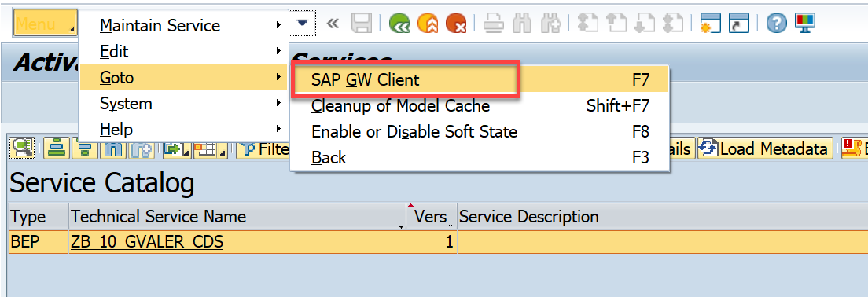The image size is (868, 297).
Task: Click the Menu button
Action: [46, 24]
